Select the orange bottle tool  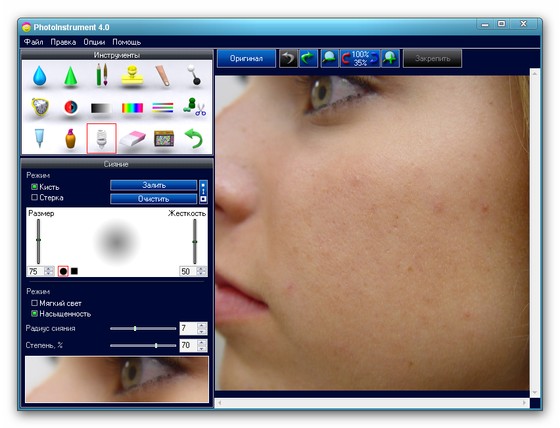pos(70,138)
